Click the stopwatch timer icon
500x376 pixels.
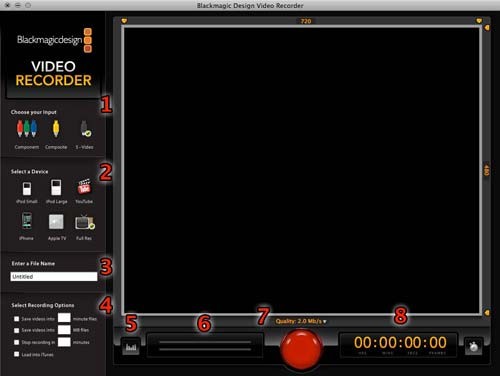[473, 346]
